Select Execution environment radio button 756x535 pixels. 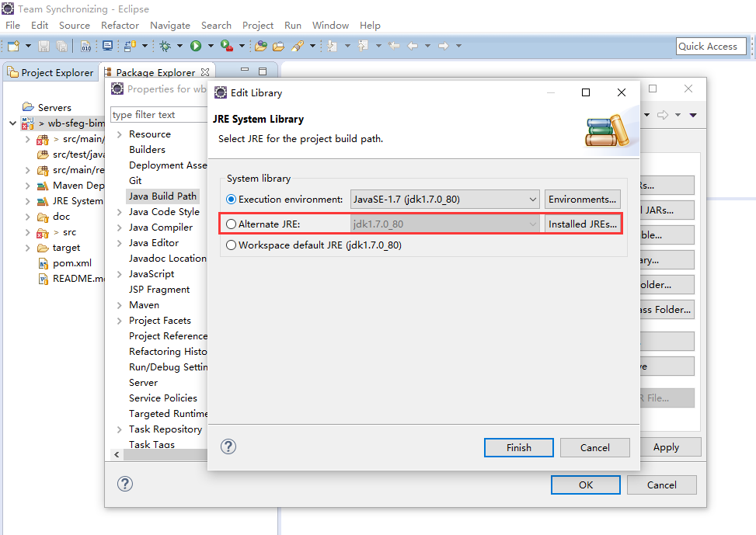(232, 199)
